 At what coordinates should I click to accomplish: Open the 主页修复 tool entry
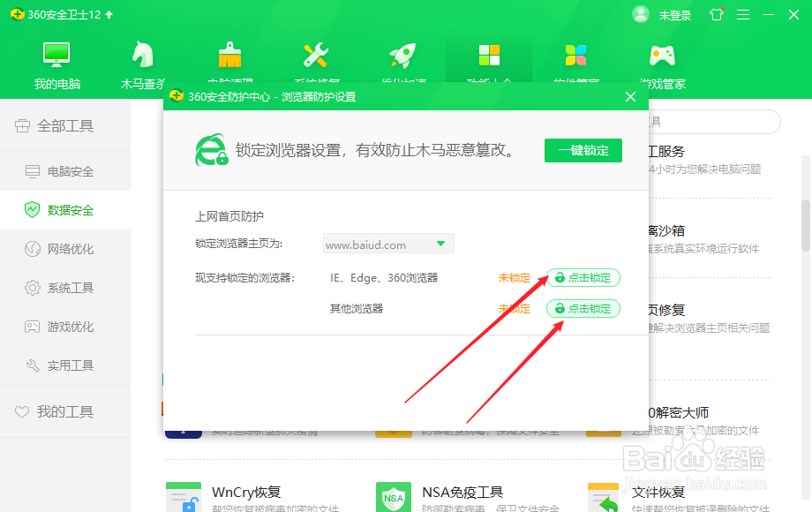coord(666,310)
